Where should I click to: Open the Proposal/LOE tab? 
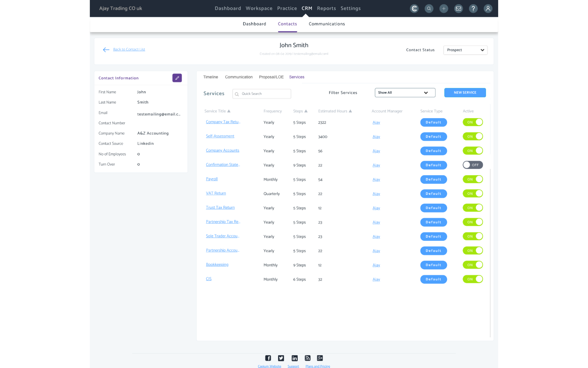point(271,77)
